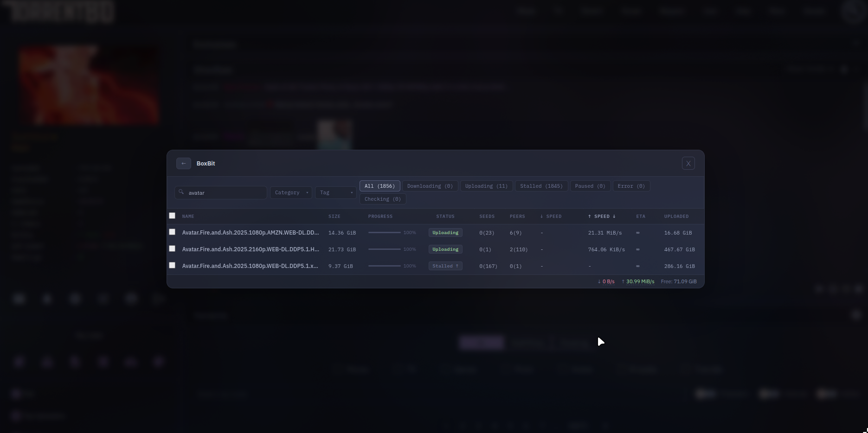Screen dimensions: 868x433
Task: Sort by download Speed column header
Action: click(551, 216)
